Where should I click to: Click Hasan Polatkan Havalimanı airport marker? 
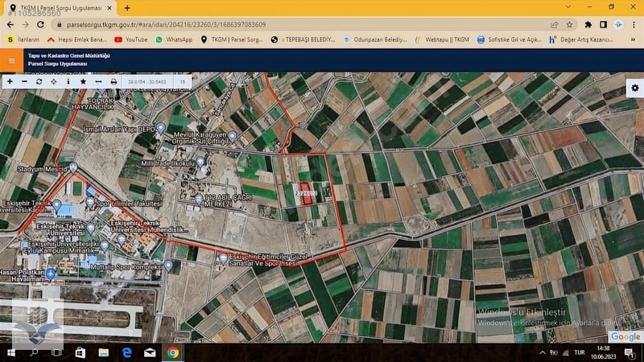coord(51,274)
